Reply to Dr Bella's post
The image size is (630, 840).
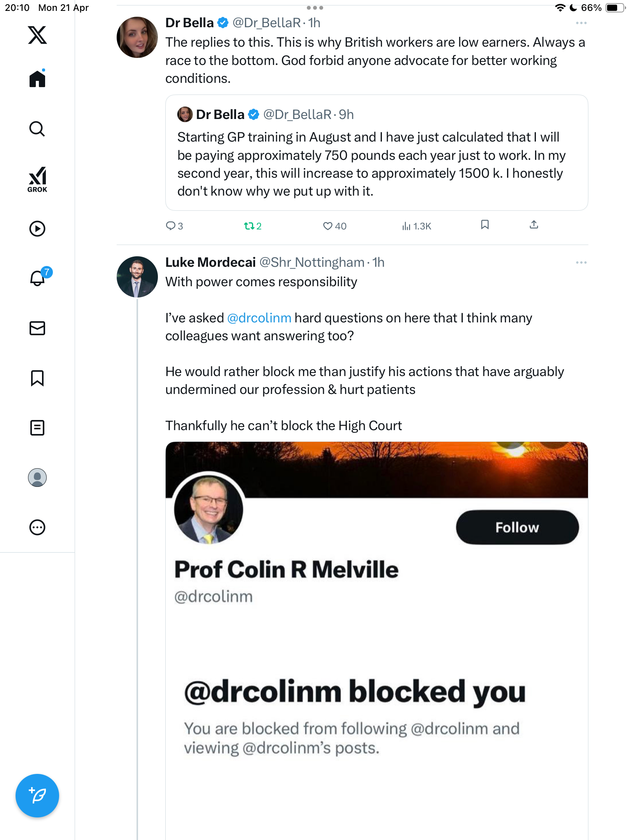click(x=174, y=226)
